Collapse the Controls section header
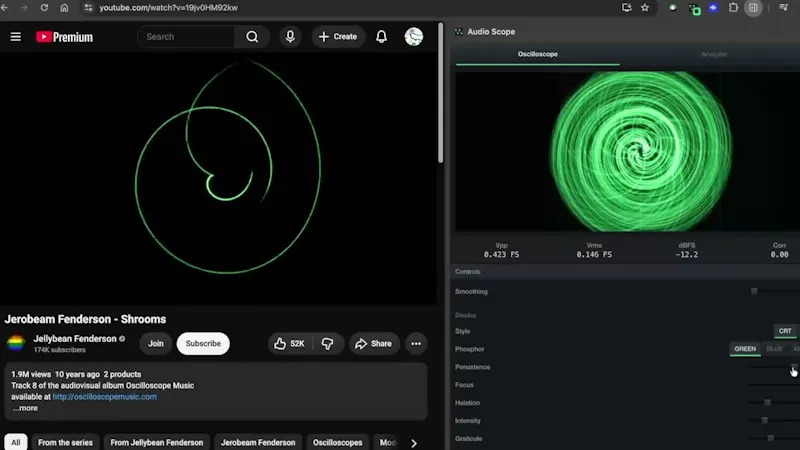The width and height of the screenshot is (800, 450). pos(626,272)
